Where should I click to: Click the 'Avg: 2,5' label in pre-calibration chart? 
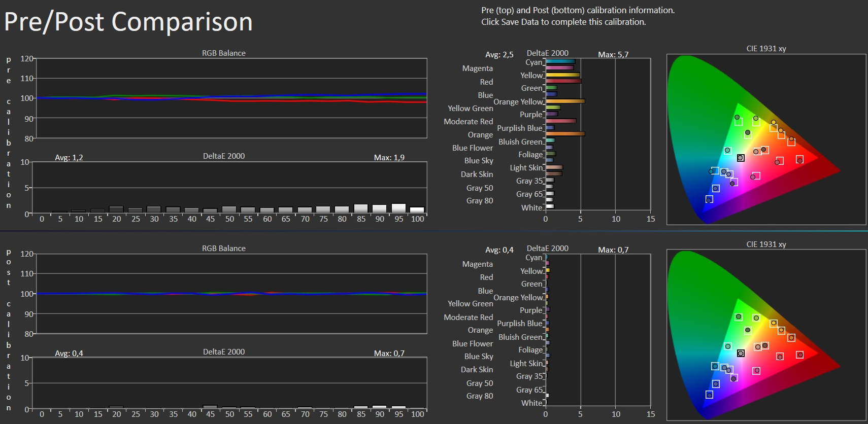coord(499,54)
